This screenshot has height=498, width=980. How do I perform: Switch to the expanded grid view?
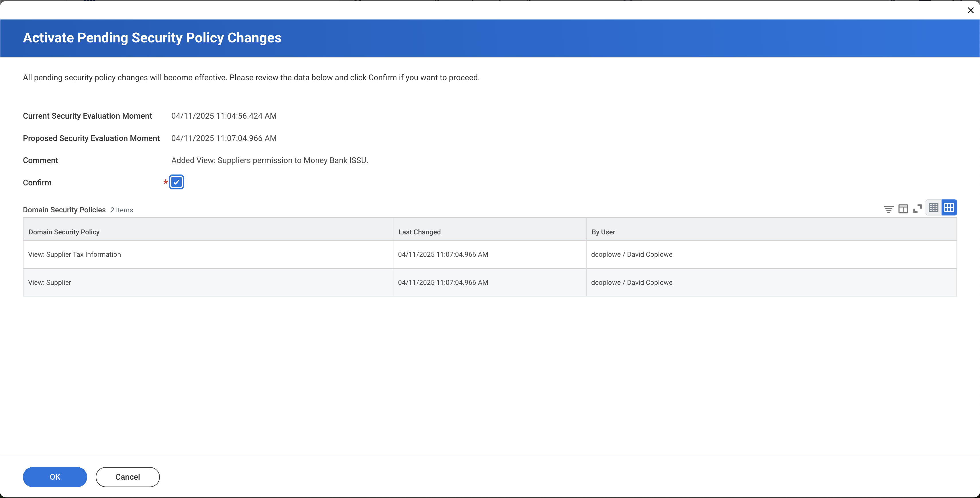tap(949, 207)
